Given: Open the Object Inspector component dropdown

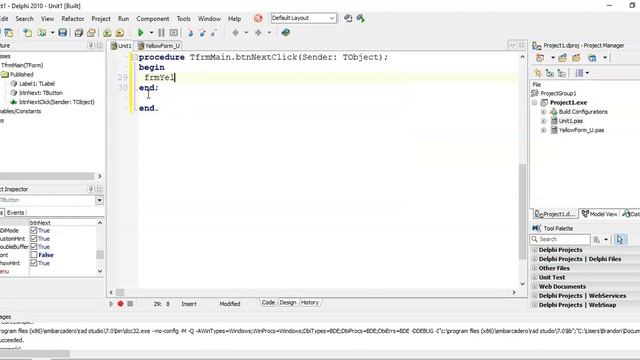Looking at the screenshot, I should coord(99,200).
